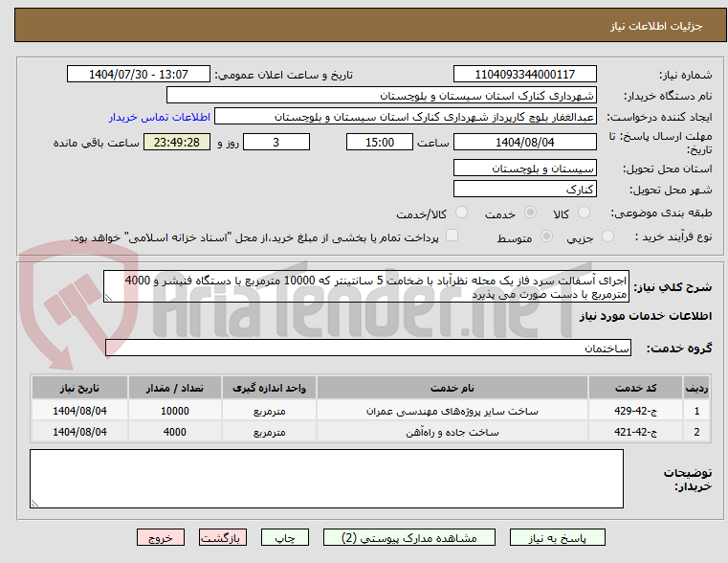
Task: Click the announcement date field 1404/07/30 - 13:07
Action: (139, 75)
